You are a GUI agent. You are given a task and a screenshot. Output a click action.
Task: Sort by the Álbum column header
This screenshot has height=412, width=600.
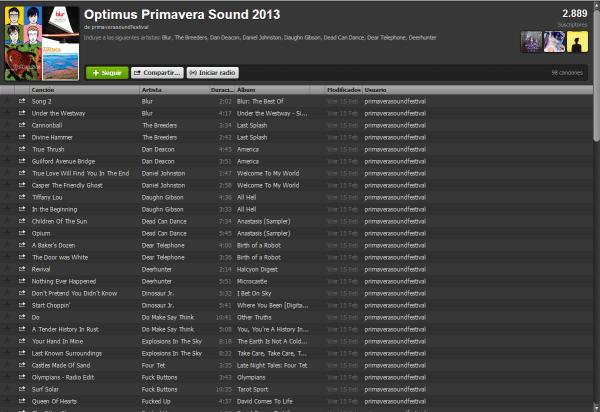pos(272,90)
